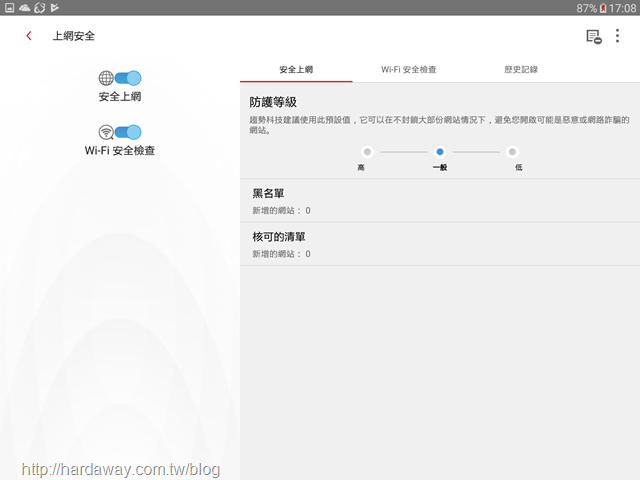Click 新增的網站 count under 黑名單
Screen dimensions: 640x480
click(x=281, y=211)
